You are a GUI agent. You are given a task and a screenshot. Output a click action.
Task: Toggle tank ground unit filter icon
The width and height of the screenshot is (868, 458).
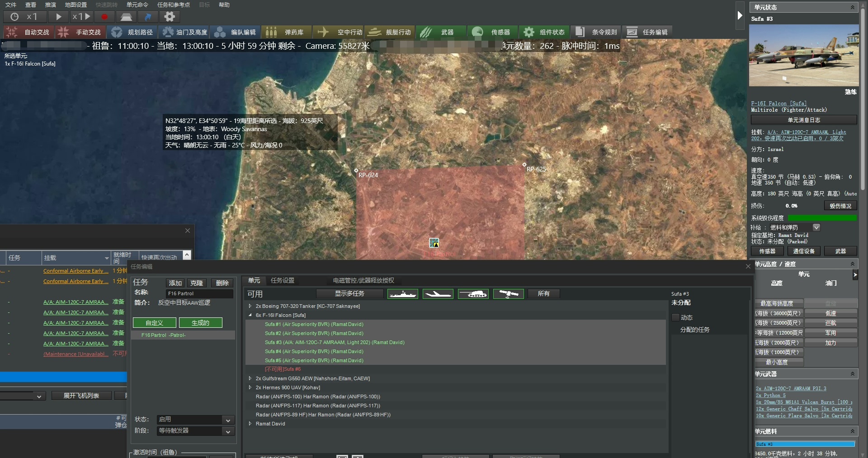[x=473, y=294]
